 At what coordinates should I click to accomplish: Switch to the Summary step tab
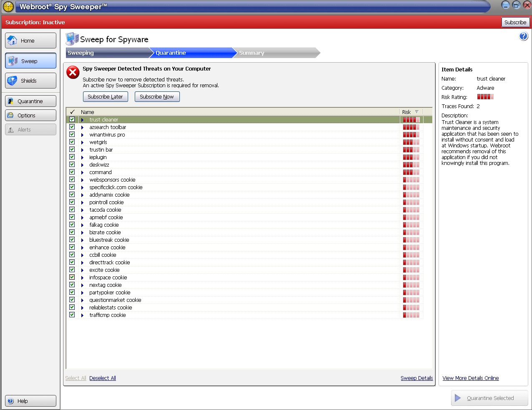277,53
